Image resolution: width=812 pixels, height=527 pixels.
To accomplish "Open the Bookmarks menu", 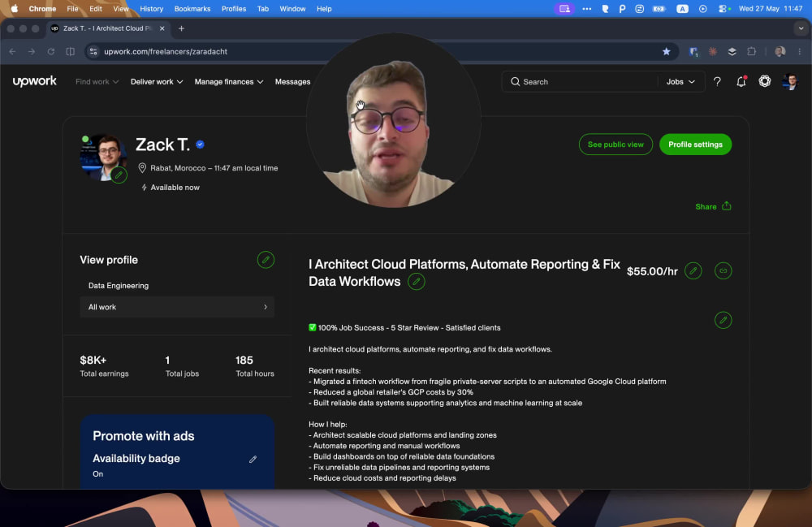I will tap(192, 9).
